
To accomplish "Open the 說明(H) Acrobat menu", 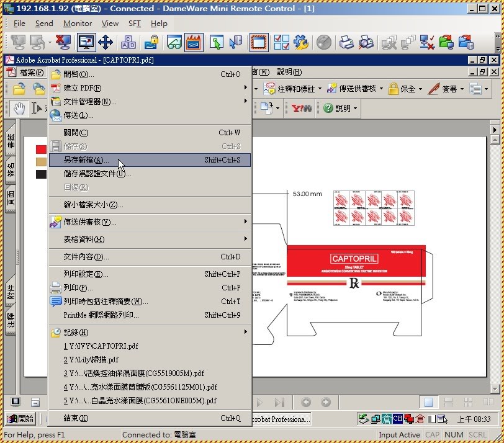I will click(289, 72).
